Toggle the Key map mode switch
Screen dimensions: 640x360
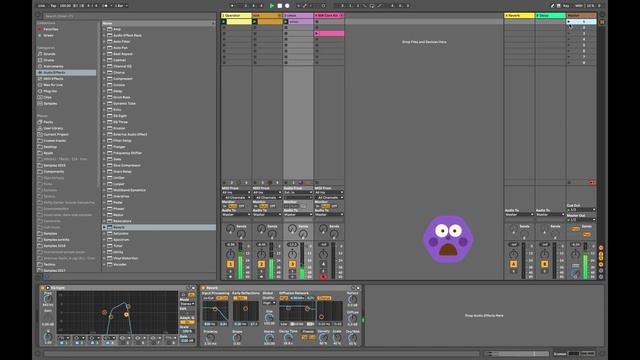pos(566,6)
